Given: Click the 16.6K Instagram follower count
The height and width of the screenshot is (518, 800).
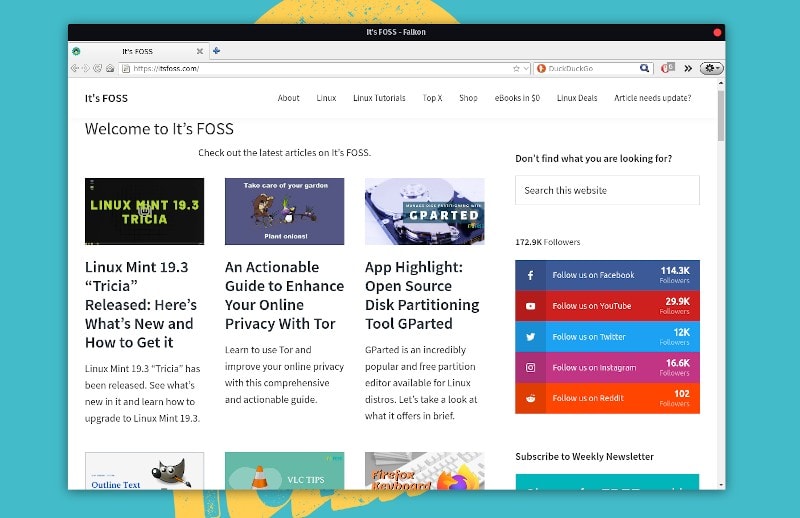Looking at the screenshot, I should point(678,363).
